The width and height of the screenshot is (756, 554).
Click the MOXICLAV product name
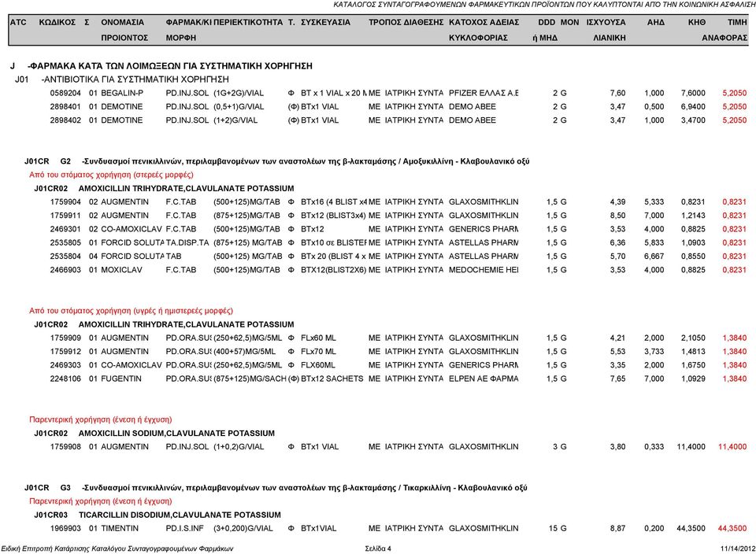[x=121, y=270]
